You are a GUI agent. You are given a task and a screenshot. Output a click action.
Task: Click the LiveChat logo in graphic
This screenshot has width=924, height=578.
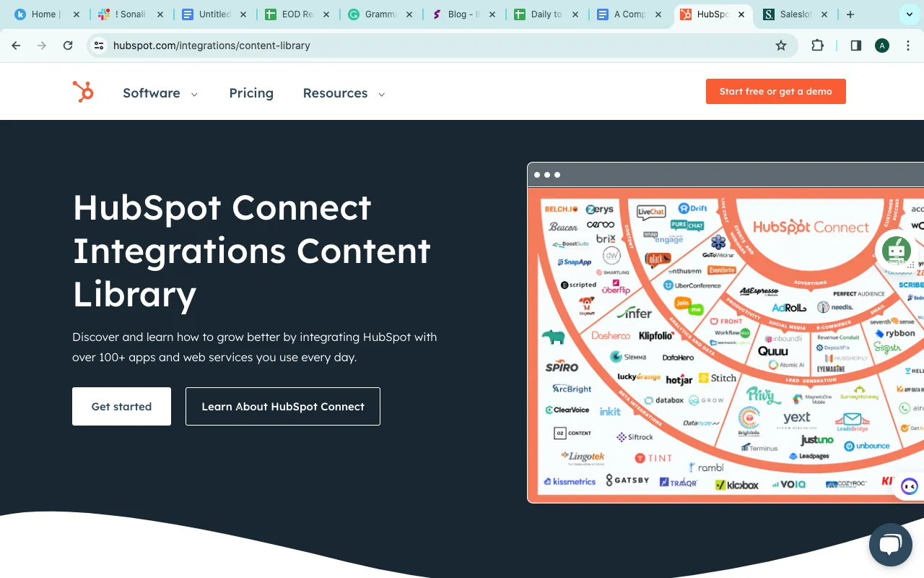tap(651, 212)
